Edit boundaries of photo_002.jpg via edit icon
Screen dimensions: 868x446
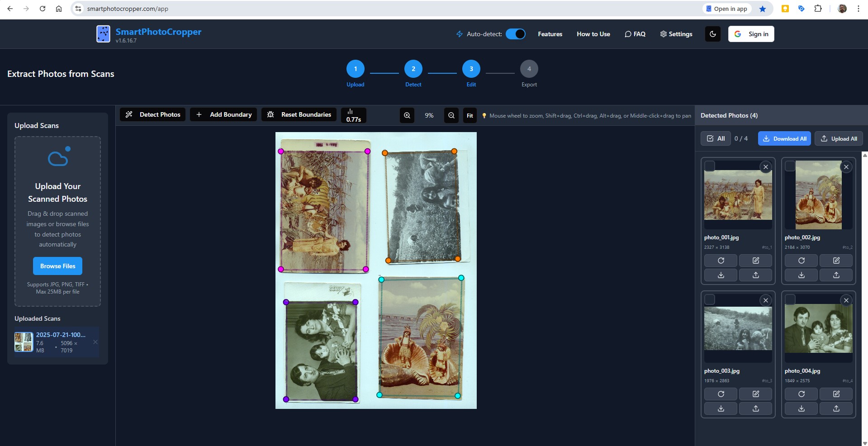click(x=835, y=261)
